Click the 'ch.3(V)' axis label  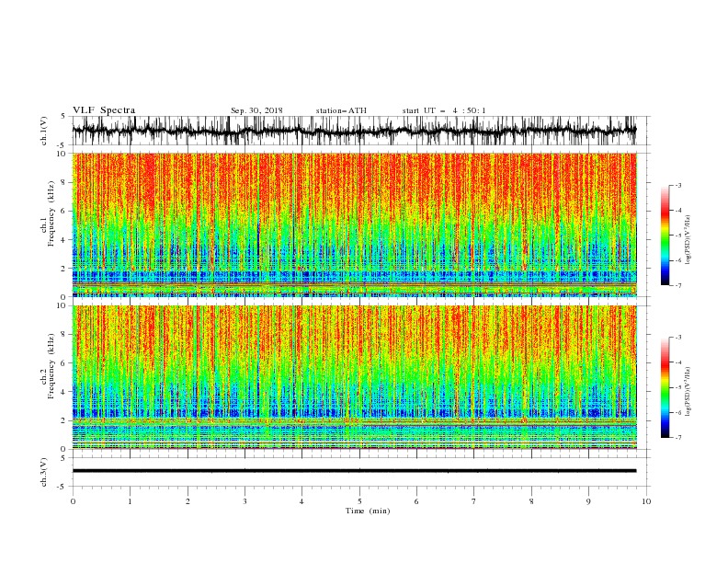coord(44,472)
